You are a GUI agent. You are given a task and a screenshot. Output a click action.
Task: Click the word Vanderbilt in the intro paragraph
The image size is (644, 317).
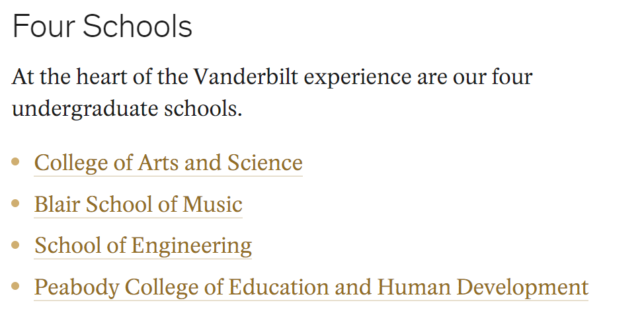pos(245,77)
